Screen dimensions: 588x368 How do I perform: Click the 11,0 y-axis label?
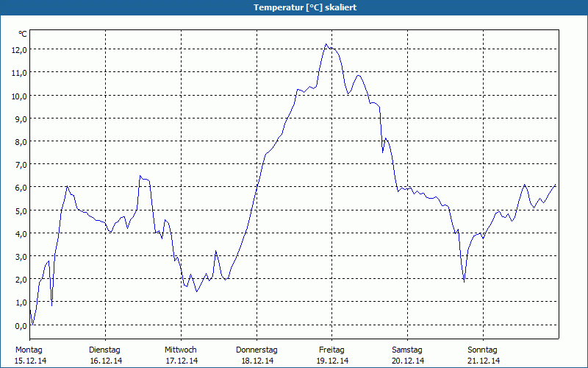pos(19,73)
